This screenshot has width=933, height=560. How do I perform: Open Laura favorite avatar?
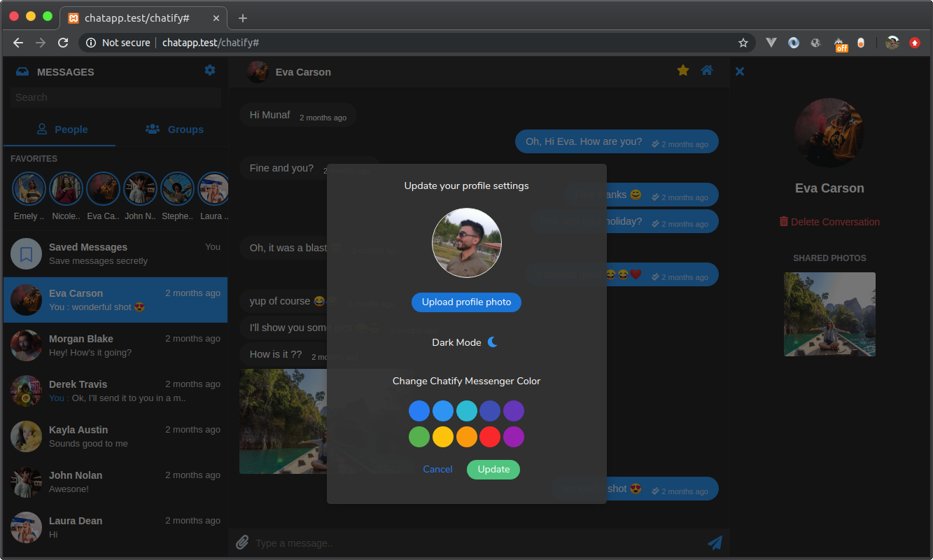pos(213,189)
